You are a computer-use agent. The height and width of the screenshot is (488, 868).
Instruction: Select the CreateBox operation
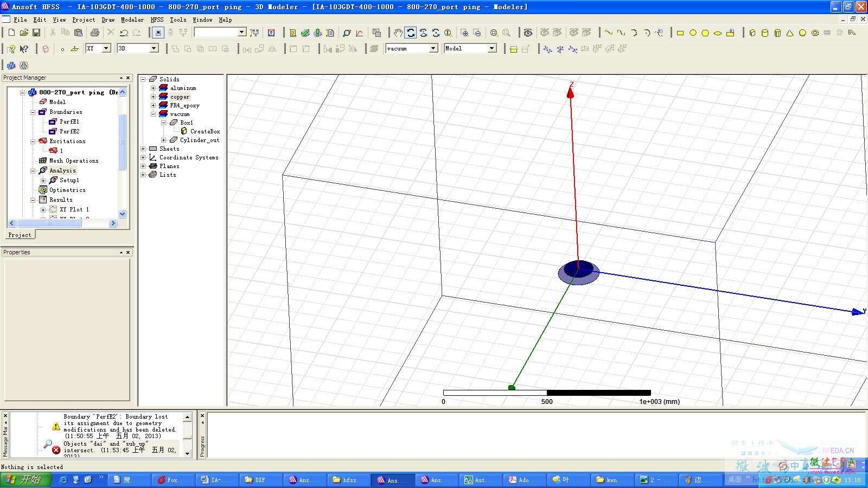[205, 131]
